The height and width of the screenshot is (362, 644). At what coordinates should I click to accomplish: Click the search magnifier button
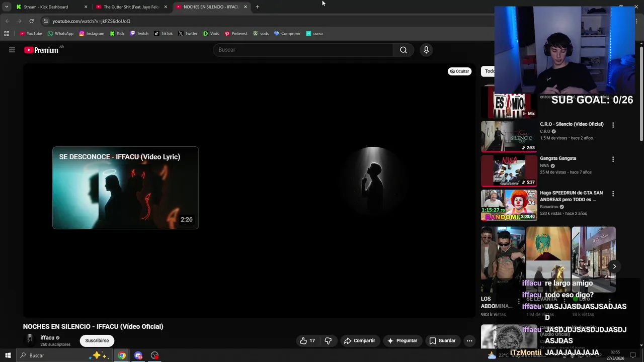tap(404, 50)
